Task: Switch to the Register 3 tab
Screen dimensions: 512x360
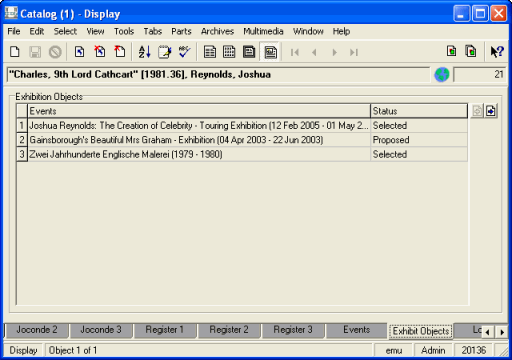Action: tap(293, 330)
